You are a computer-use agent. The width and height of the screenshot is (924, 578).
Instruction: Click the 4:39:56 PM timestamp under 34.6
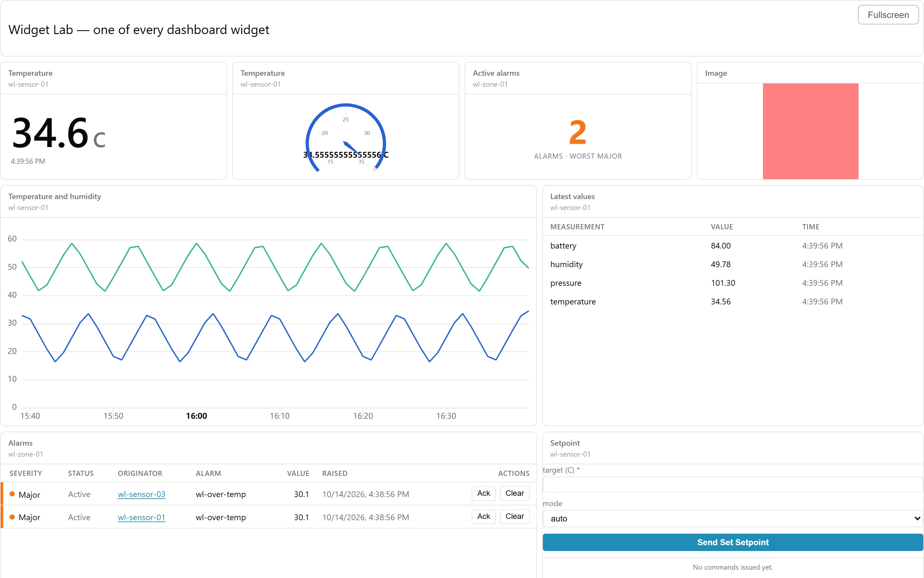tap(28, 161)
